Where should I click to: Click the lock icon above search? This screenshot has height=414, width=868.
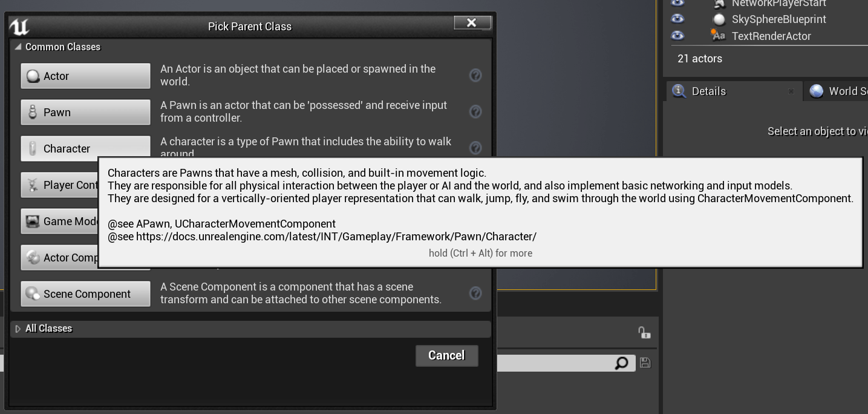point(644,332)
